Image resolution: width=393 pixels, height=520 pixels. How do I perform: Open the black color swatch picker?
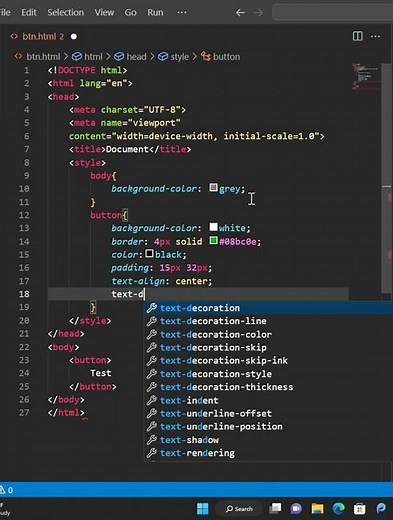pos(149,253)
